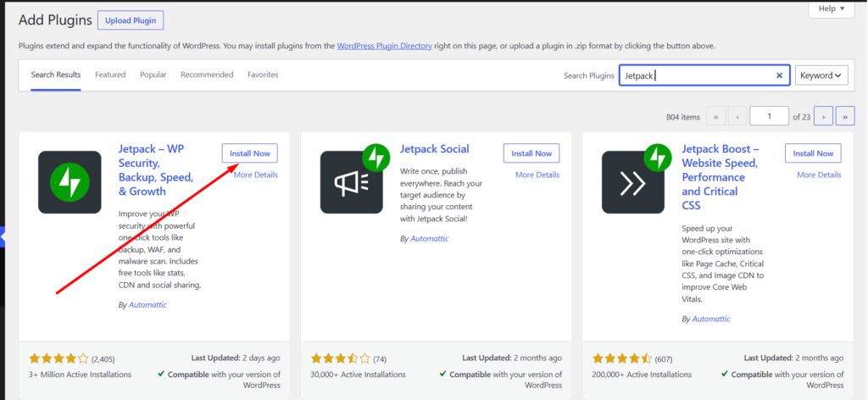Click Automattic author link under Jetpack Social
Screen dimensions: 868x400
point(430,238)
